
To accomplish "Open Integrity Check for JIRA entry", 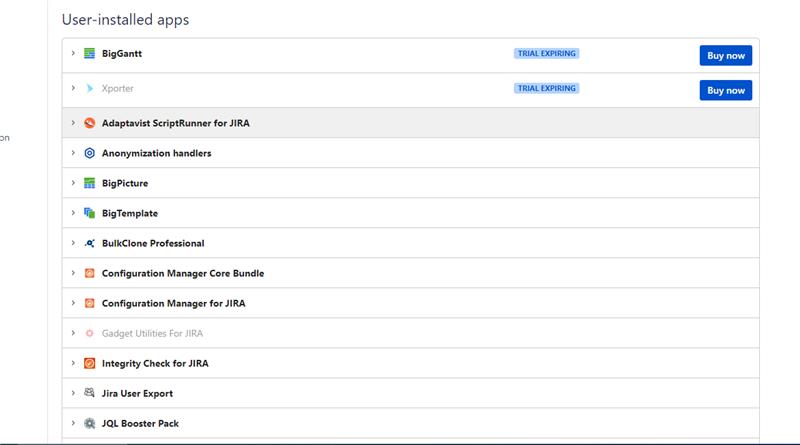I will [x=155, y=363].
